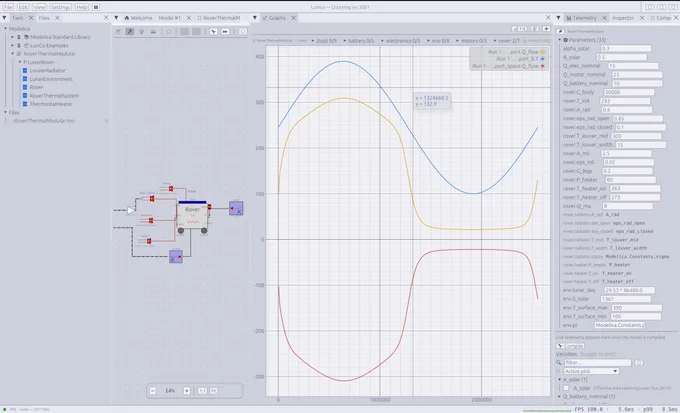
Task: Collapse the Files tree section
Action: (6, 112)
